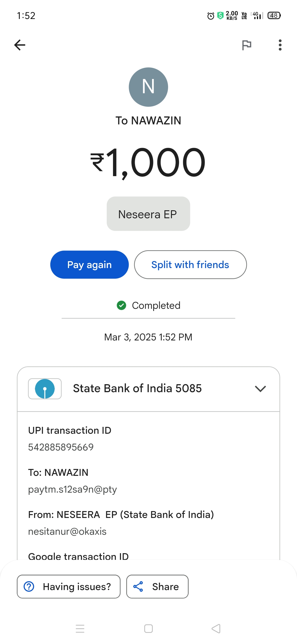Tap the share arrow icon
Viewport: 297px width, 644px height.
[x=138, y=586]
